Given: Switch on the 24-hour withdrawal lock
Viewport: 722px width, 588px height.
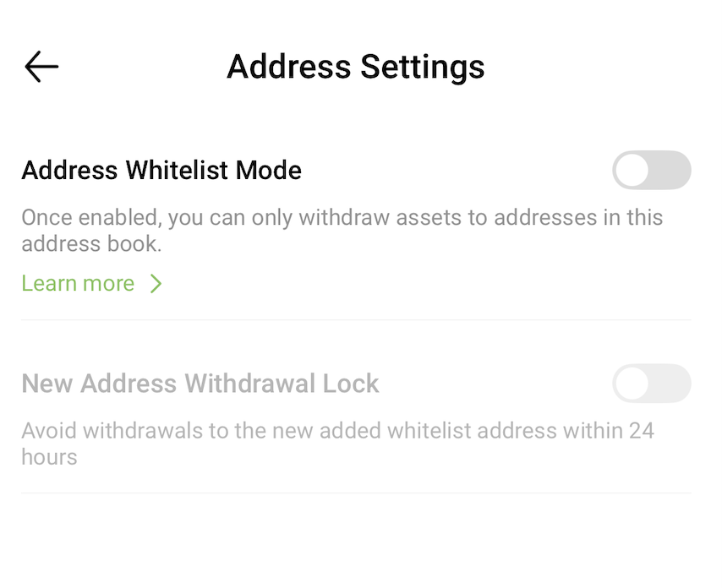Looking at the screenshot, I should tap(651, 384).
